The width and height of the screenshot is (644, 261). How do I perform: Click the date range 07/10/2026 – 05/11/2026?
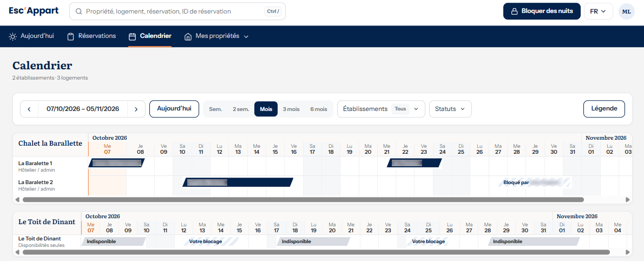click(x=83, y=109)
